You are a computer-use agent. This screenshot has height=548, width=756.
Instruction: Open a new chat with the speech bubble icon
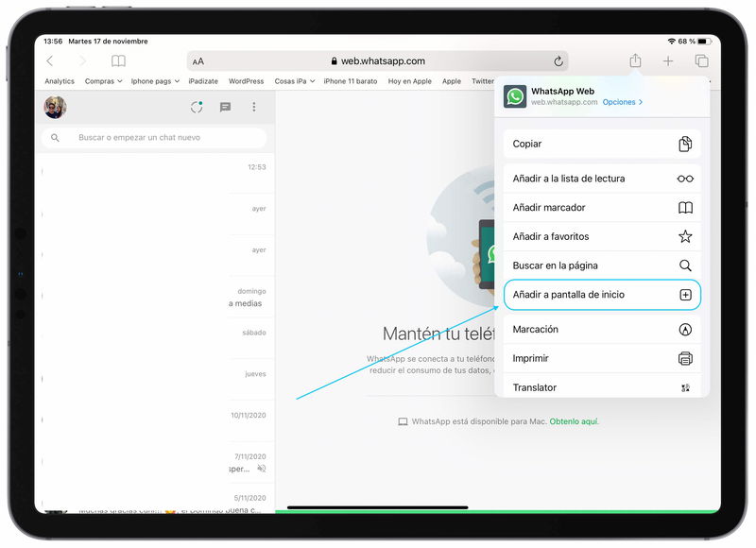pos(224,107)
